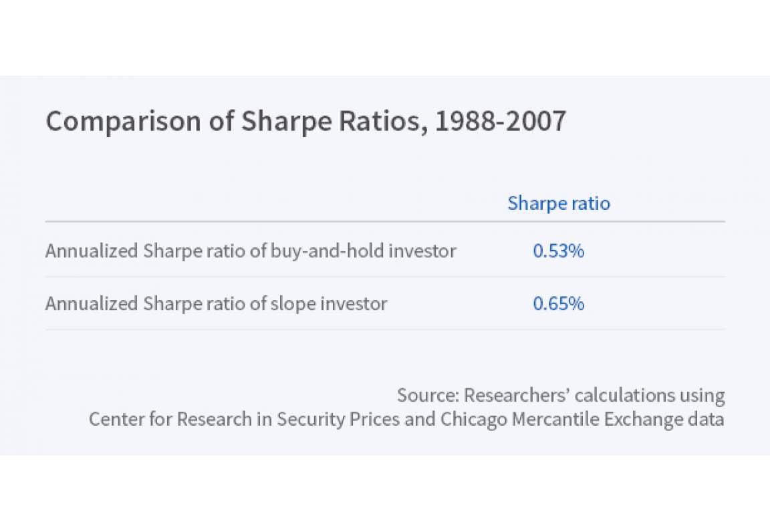Screen dimensions: 770x532
Task: Click "Chicago Mercantile Exchange data" source text
Action: 582,420
